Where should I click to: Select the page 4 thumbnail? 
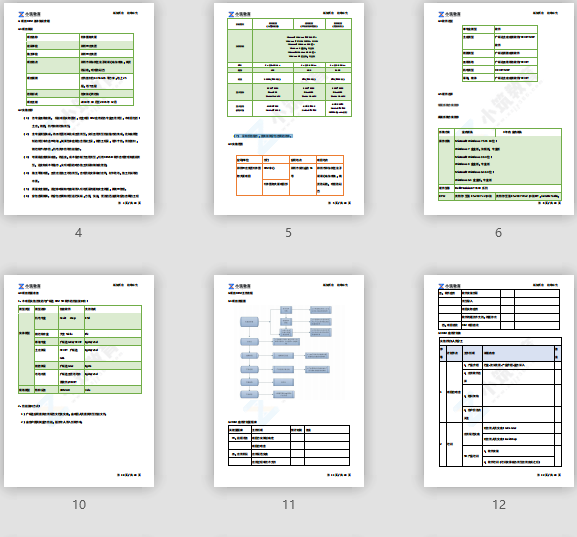click(79, 109)
